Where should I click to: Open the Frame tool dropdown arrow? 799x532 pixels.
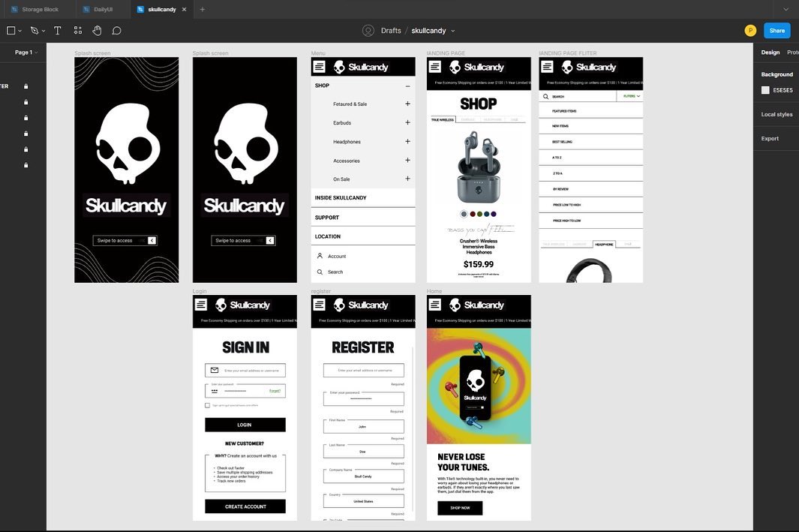pyautogui.click(x=20, y=31)
